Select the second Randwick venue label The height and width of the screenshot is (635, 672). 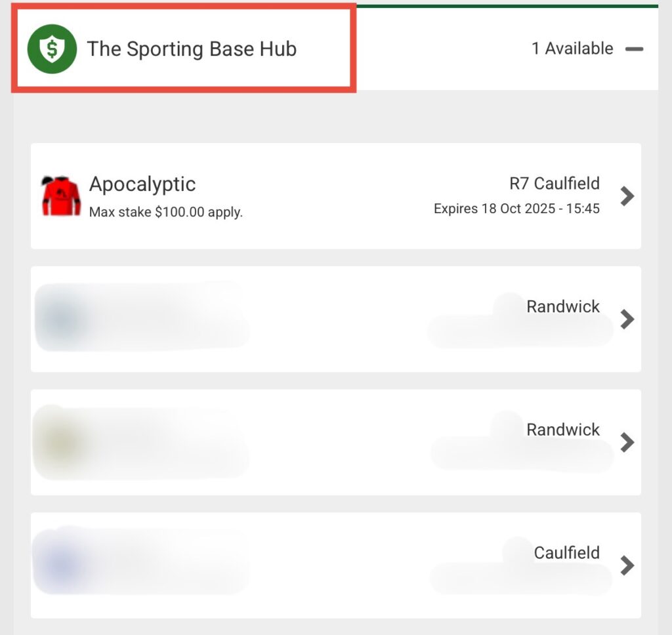[562, 429]
